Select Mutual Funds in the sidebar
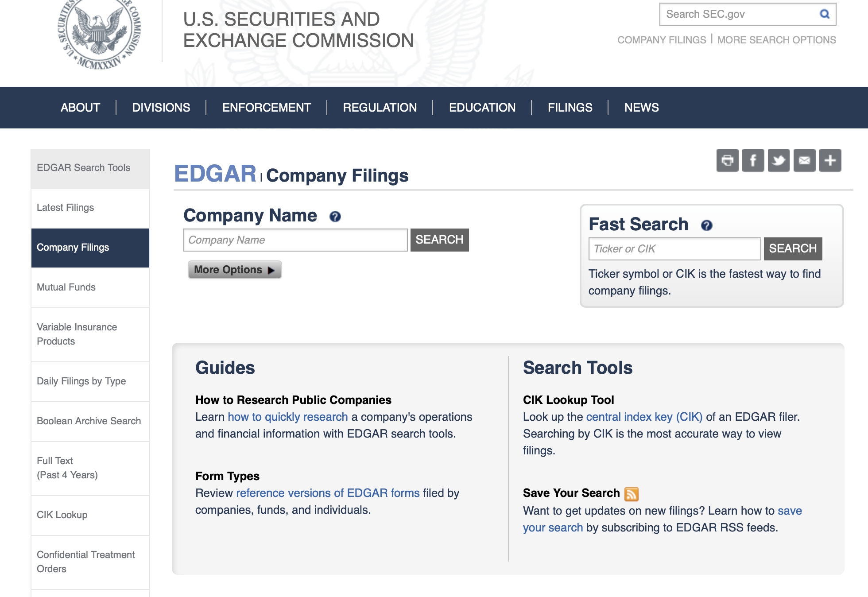The height and width of the screenshot is (597, 868). click(66, 287)
